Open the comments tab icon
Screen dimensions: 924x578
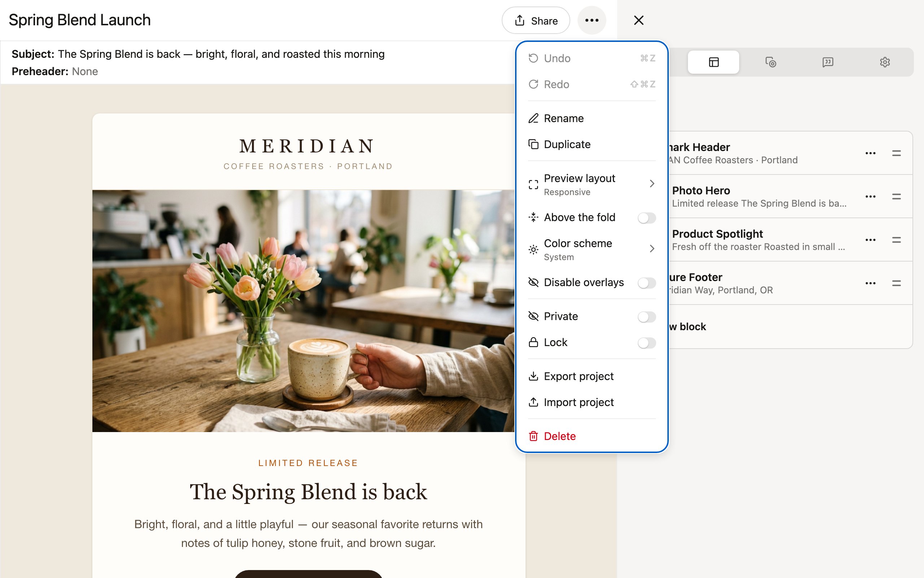(827, 62)
